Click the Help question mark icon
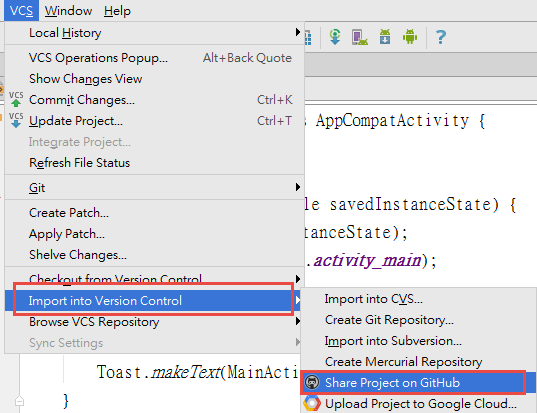The width and height of the screenshot is (537, 413). click(x=441, y=37)
